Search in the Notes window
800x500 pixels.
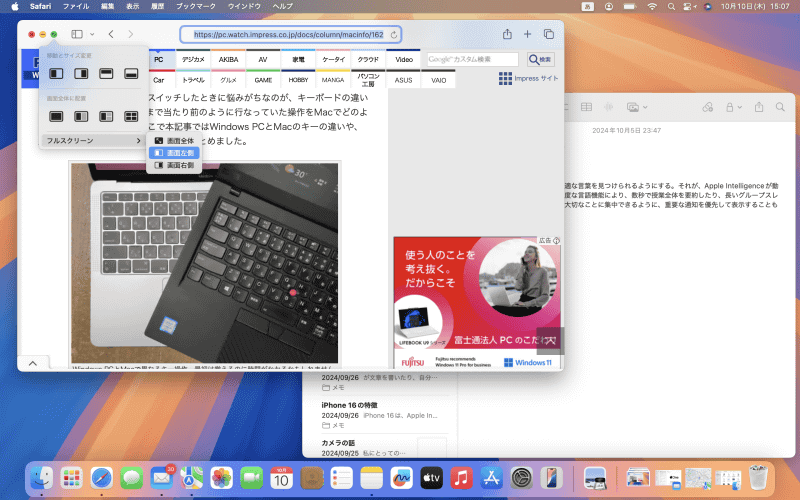click(x=780, y=107)
